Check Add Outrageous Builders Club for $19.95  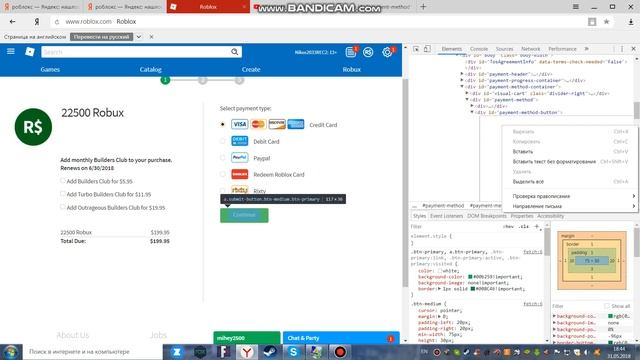point(62,207)
